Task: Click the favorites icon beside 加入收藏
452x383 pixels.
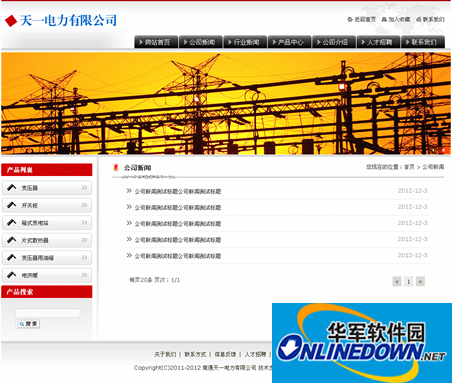Action: tap(384, 19)
